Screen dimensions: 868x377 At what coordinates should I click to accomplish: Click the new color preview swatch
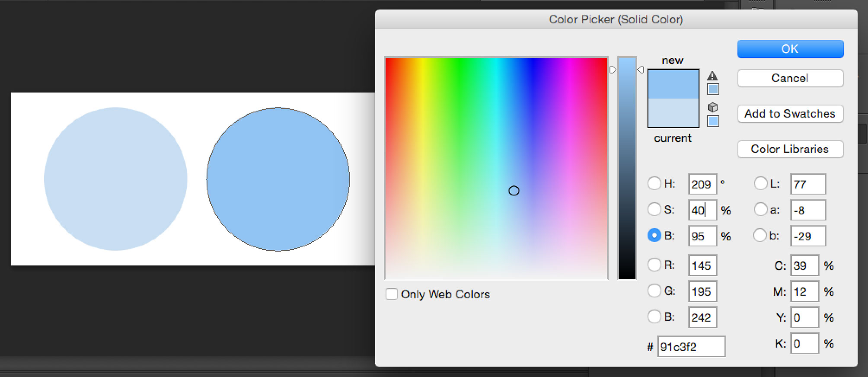[x=673, y=84]
